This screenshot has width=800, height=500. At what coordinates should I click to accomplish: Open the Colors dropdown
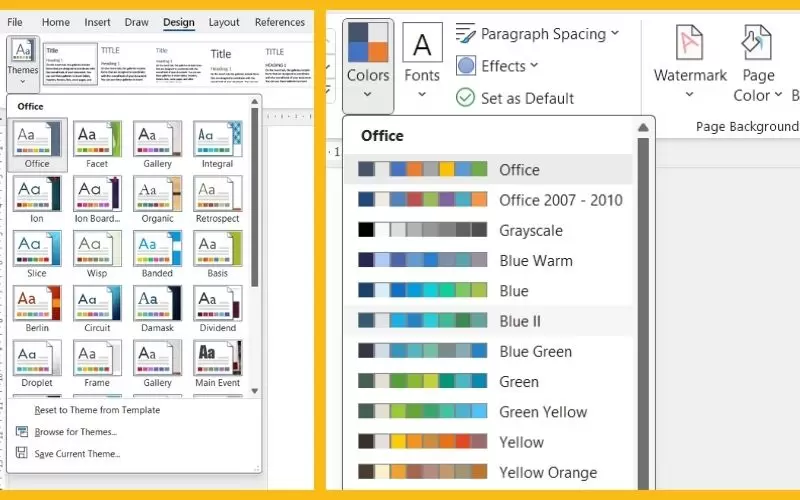[x=368, y=66]
